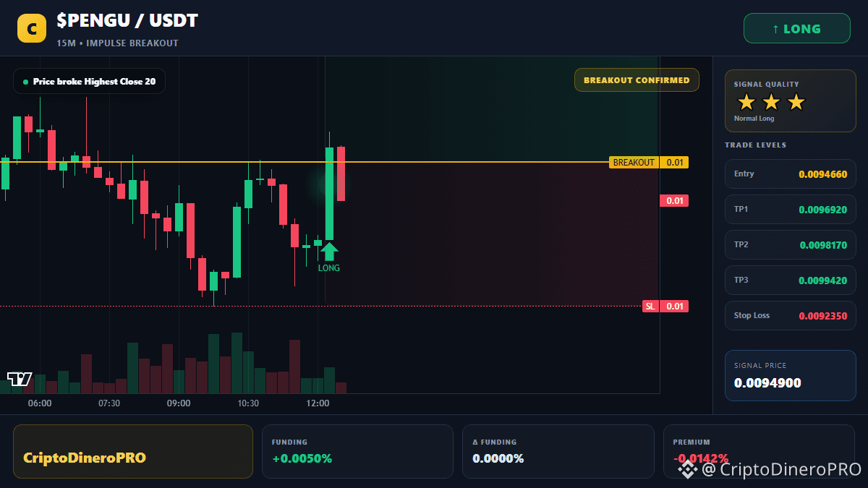Click the Signal Price value 0.0094900

click(x=767, y=383)
